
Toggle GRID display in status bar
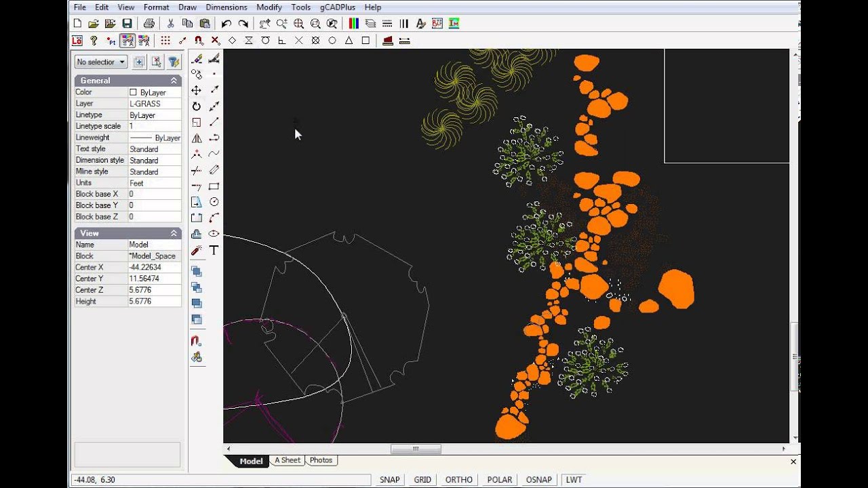pos(422,480)
